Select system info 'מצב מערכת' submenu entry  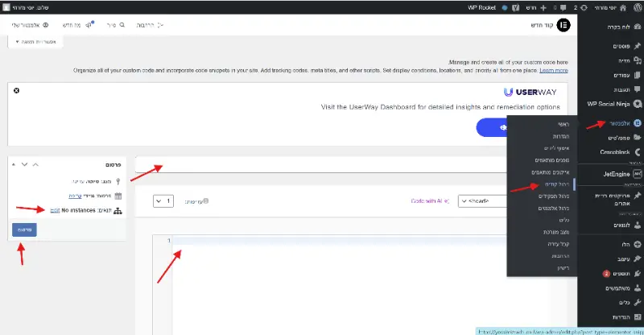pyautogui.click(x=556, y=232)
